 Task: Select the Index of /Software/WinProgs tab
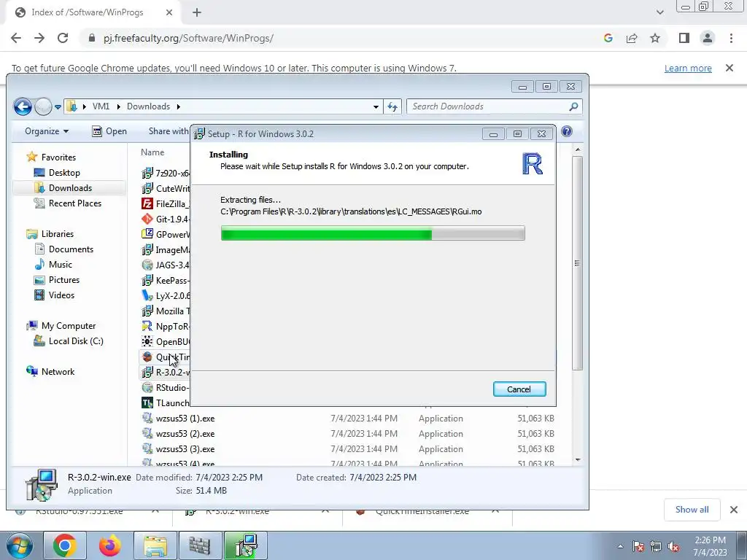pos(93,12)
